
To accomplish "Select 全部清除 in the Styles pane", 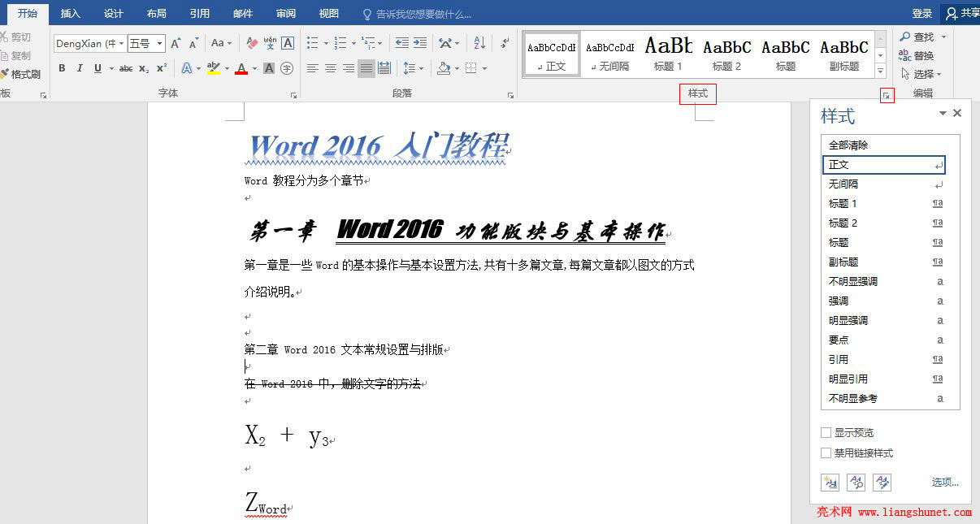I will coord(884,145).
